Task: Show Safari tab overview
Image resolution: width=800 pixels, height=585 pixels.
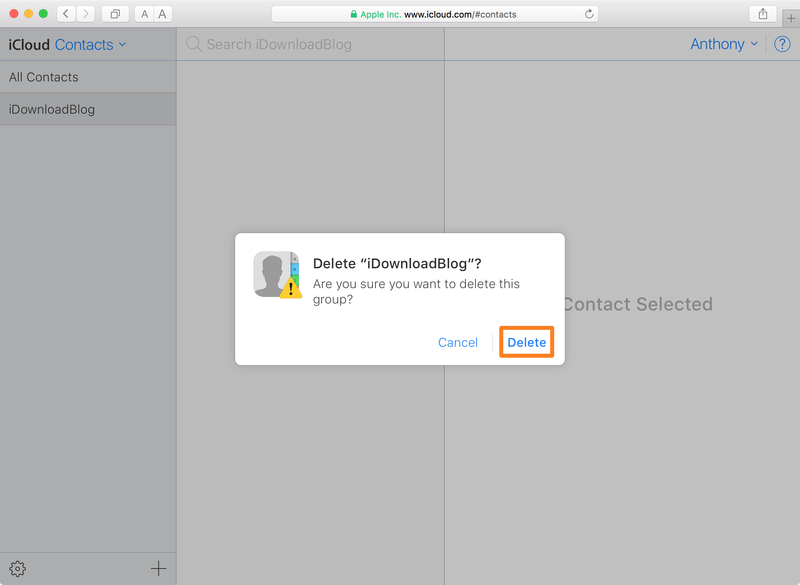Action: (115, 14)
